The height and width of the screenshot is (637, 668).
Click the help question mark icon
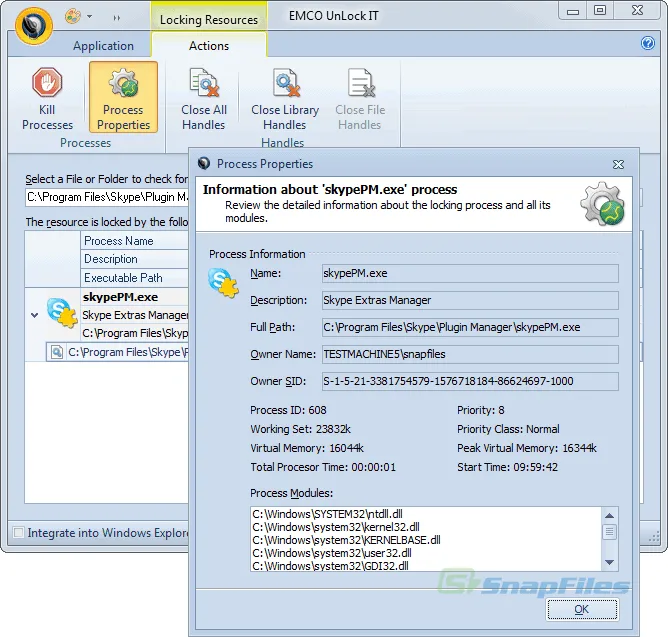pyautogui.click(x=647, y=44)
